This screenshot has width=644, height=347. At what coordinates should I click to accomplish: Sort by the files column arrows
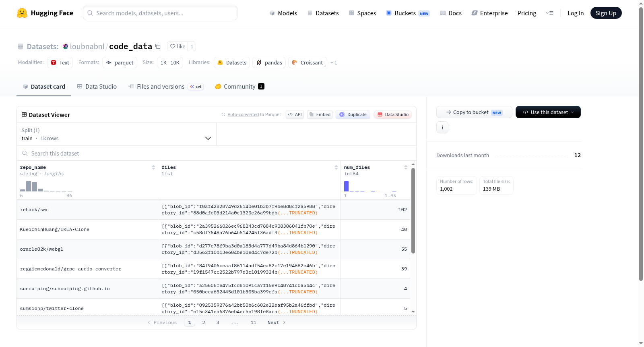336,167
